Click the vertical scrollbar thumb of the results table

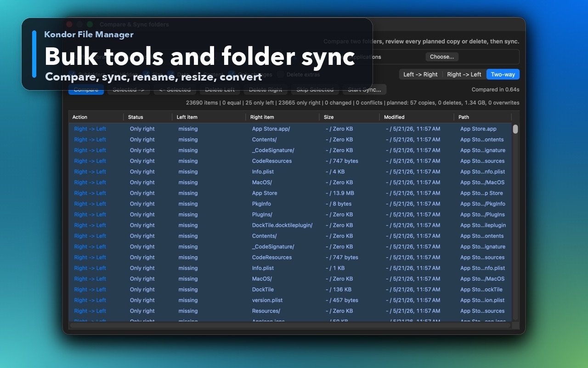pyautogui.click(x=515, y=129)
